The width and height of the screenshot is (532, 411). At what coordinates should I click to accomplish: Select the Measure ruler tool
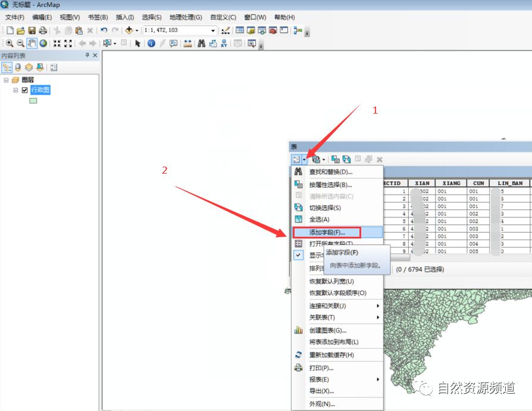click(x=187, y=43)
